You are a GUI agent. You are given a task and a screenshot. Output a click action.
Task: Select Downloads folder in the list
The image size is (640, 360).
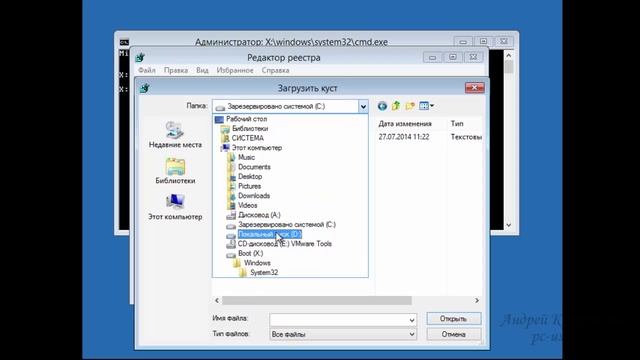click(x=254, y=196)
